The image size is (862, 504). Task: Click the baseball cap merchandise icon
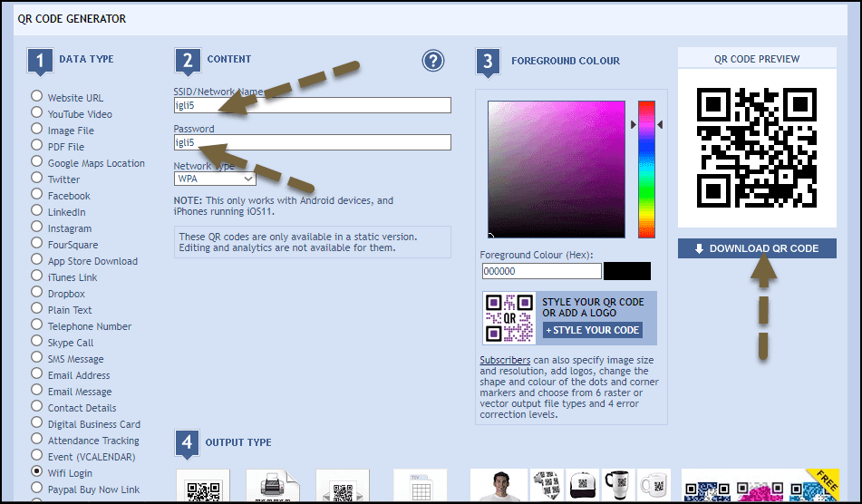582,487
